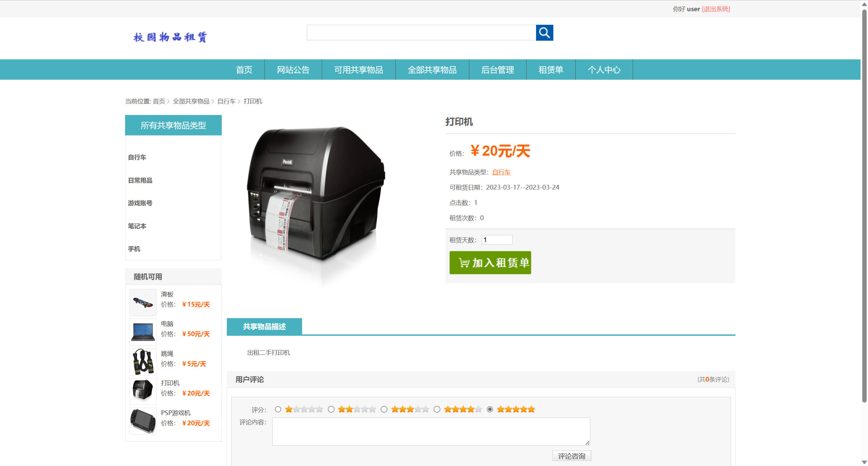The image size is (868, 466).
Task: Open the 租赁单 page
Action: click(x=551, y=70)
